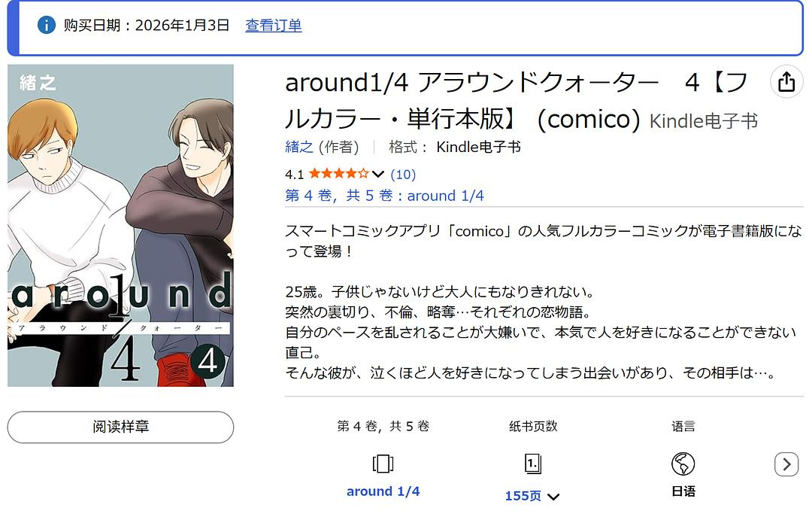Image resolution: width=812 pixels, height=514 pixels.
Task: Click the 日语 language label
Action: [x=683, y=491]
